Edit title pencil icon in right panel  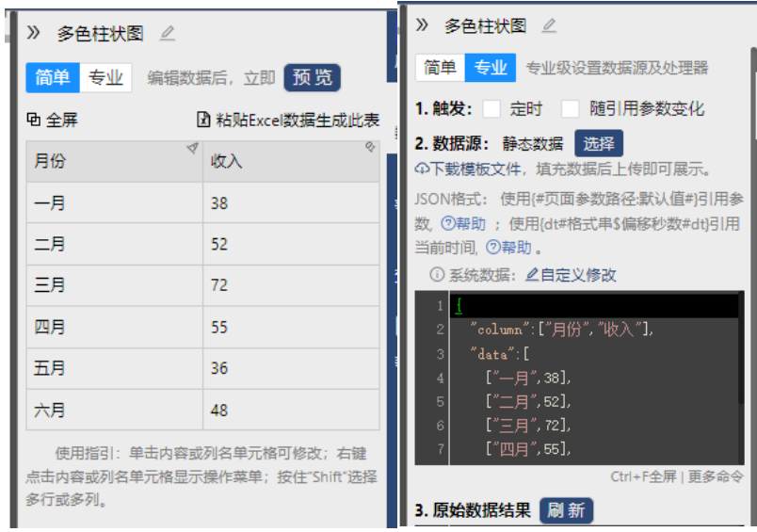(549, 25)
